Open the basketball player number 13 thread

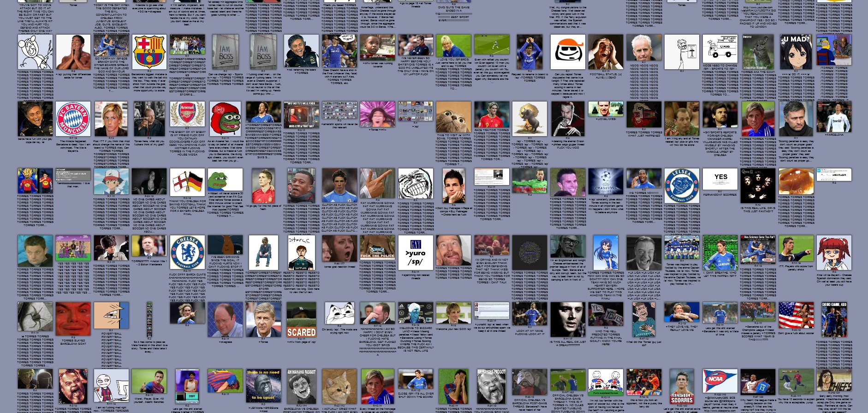[758, 381]
